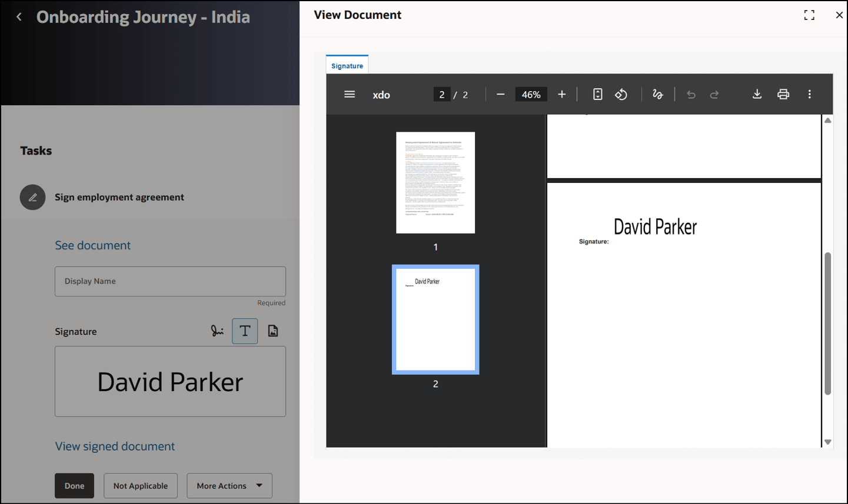The width and height of the screenshot is (848, 504).
Task: Zoom in the PDF with plus
Action: click(x=562, y=95)
